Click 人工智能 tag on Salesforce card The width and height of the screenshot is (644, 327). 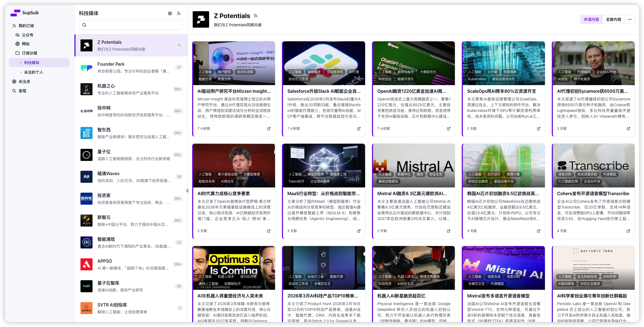(x=295, y=72)
